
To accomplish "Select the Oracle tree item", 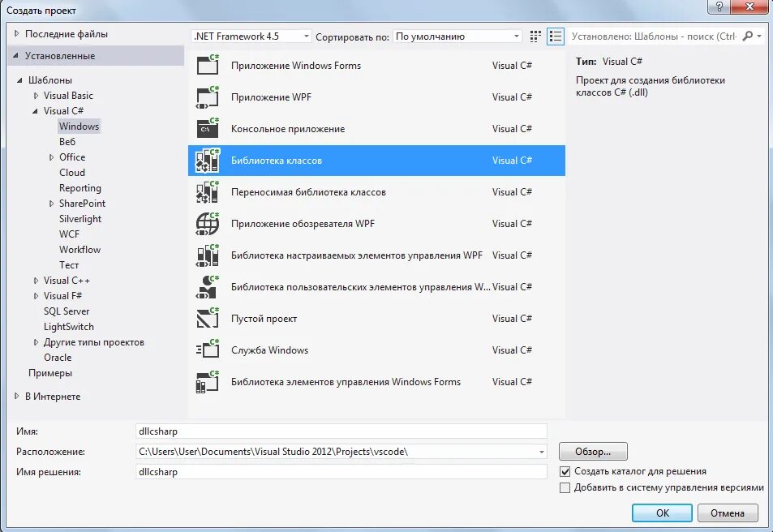I will click(58, 358).
